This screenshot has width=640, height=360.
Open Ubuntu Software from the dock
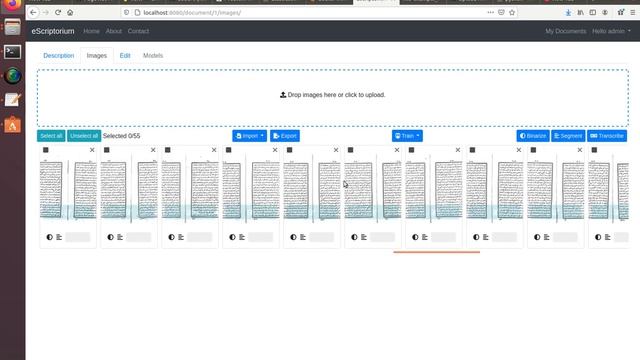point(13,124)
